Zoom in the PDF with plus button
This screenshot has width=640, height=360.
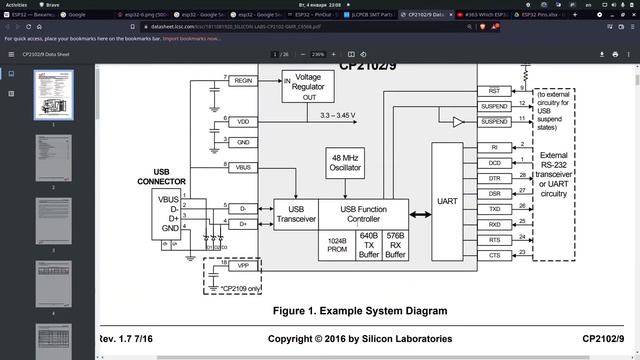pyautogui.click(x=333, y=54)
